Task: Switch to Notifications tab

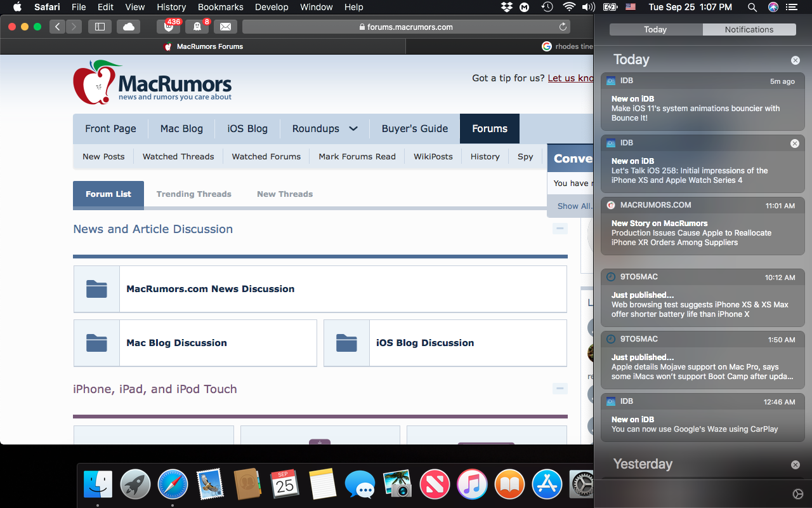Action: click(749, 29)
